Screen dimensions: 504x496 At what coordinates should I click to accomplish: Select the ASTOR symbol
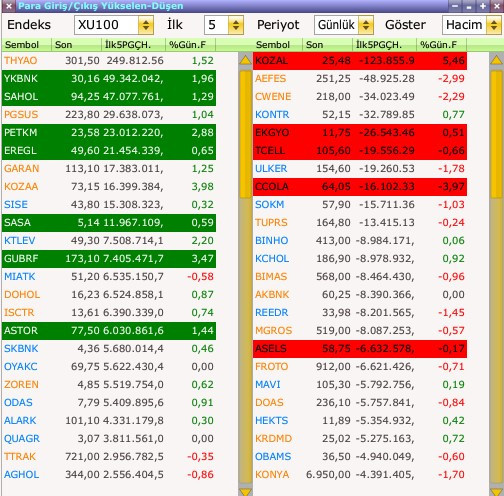tap(21, 331)
